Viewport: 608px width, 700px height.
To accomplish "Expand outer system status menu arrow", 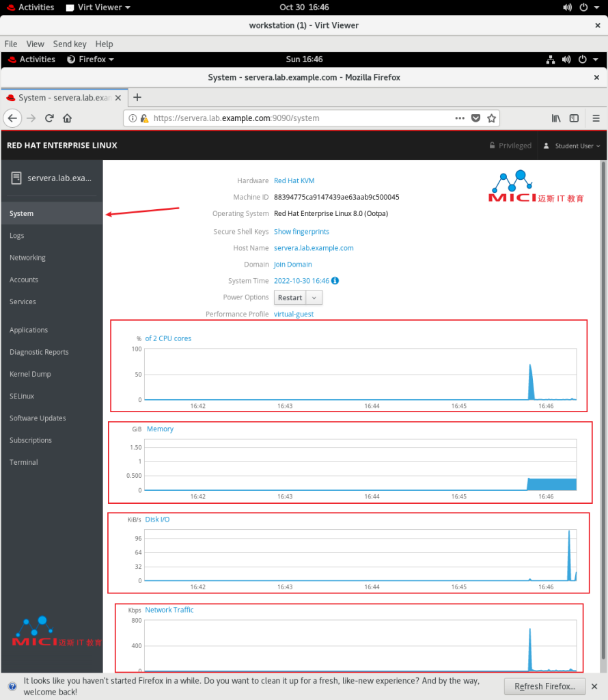I will pos(597,7).
